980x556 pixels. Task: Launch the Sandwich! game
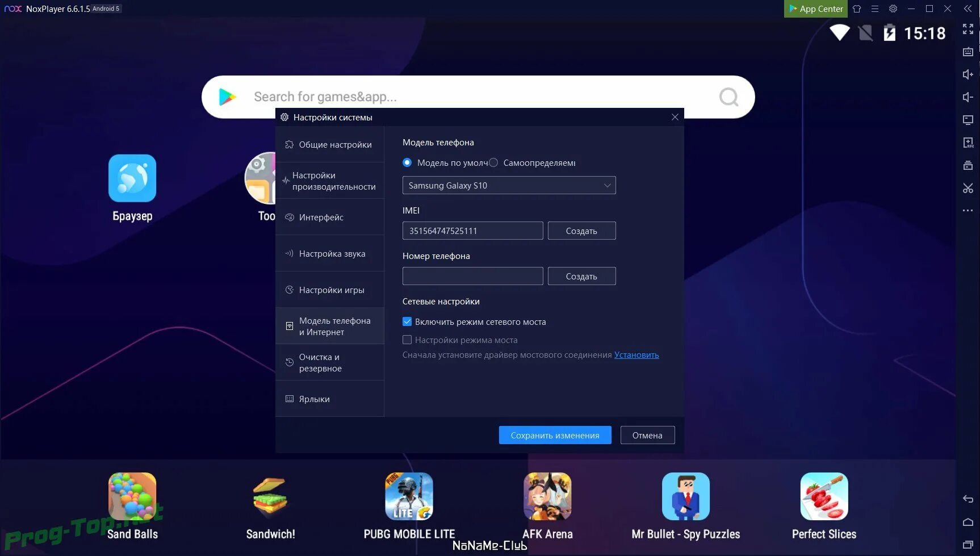[270, 506]
